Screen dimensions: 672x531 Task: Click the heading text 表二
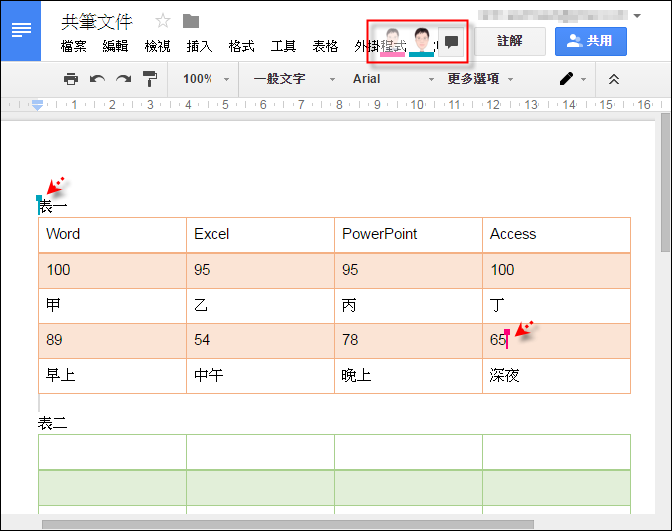pyautogui.click(x=52, y=423)
